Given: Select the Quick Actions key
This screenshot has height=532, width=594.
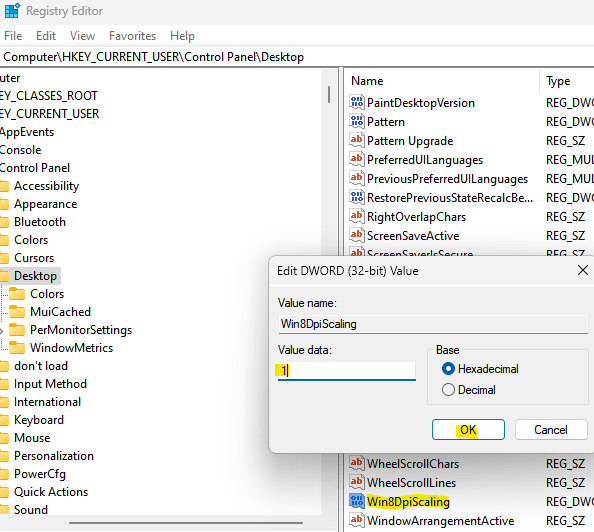Looking at the screenshot, I should [x=51, y=491].
